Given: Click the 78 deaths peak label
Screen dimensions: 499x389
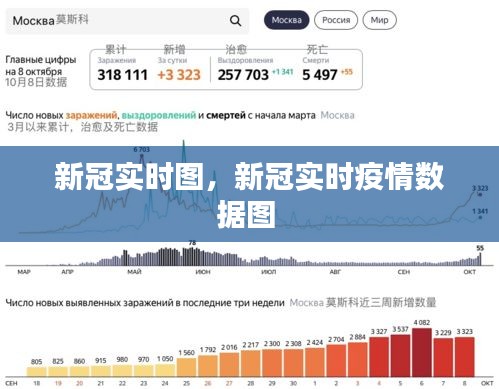Looking at the screenshot, I should [x=192, y=243].
